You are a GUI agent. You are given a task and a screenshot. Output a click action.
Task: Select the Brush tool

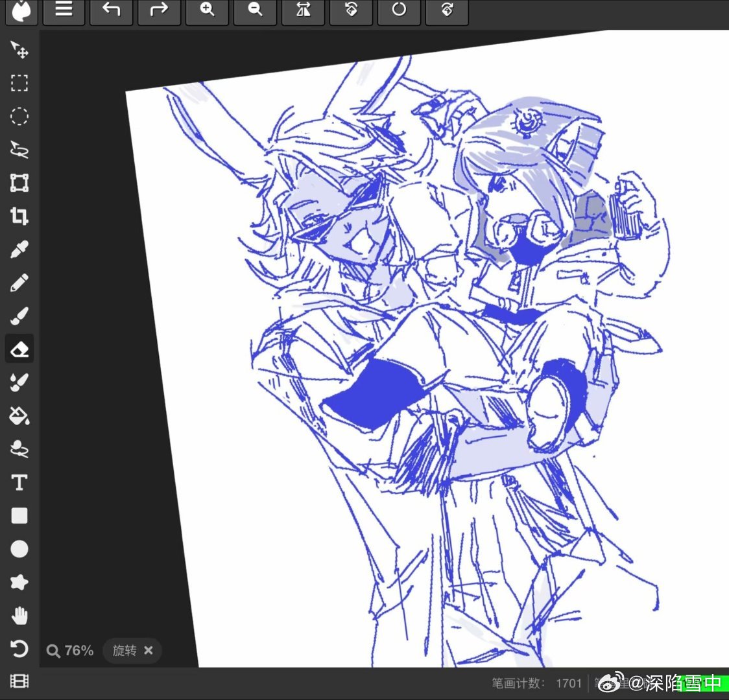(x=19, y=316)
